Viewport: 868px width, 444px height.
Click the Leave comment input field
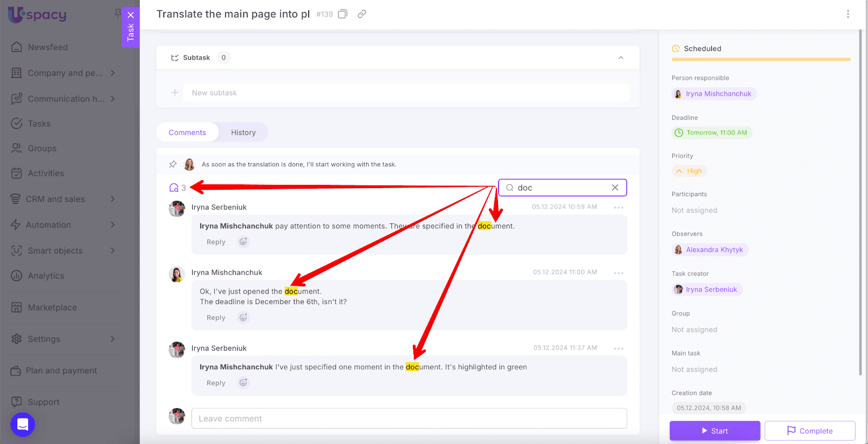pyautogui.click(x=409, y=419)
